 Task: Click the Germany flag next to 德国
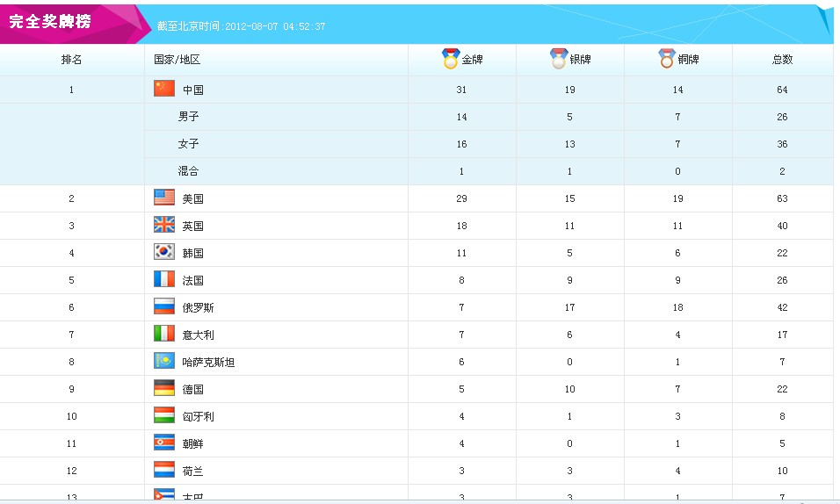164,388
